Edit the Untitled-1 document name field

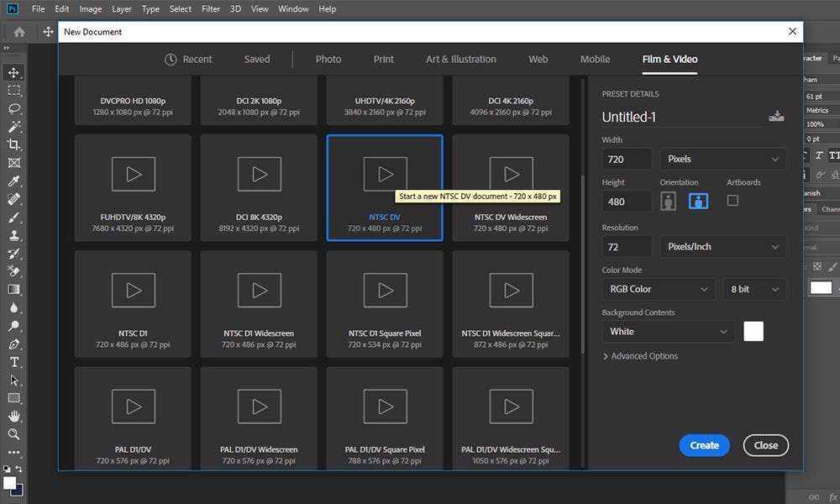point(682,117)
